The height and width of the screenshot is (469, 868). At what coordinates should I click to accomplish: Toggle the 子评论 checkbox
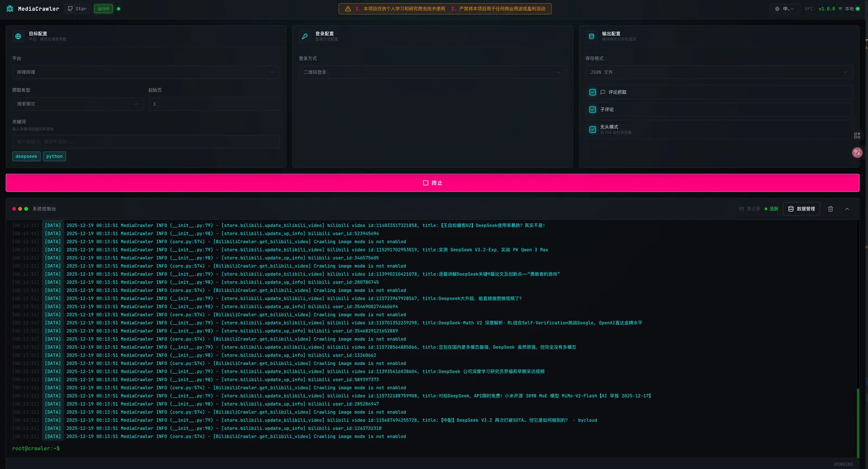tap(592, 110)
